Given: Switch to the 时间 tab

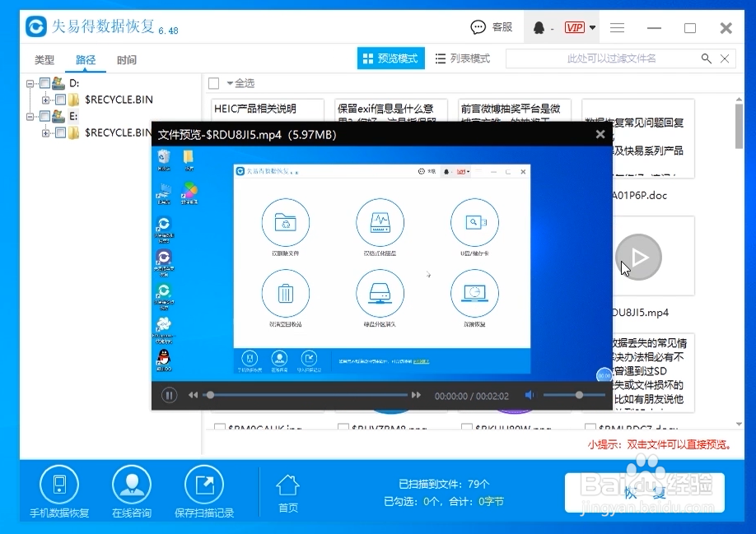Looking at the screenshot, I should pos(127,59).
